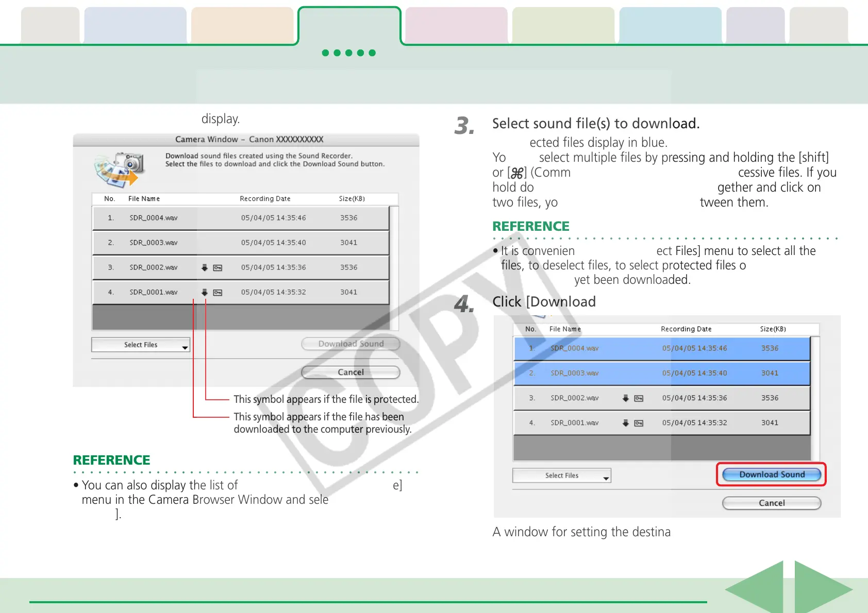868x613 pixels.
Task: Select SDR_0004.wav in the titled Camera Window list
Action: [241, 218]
